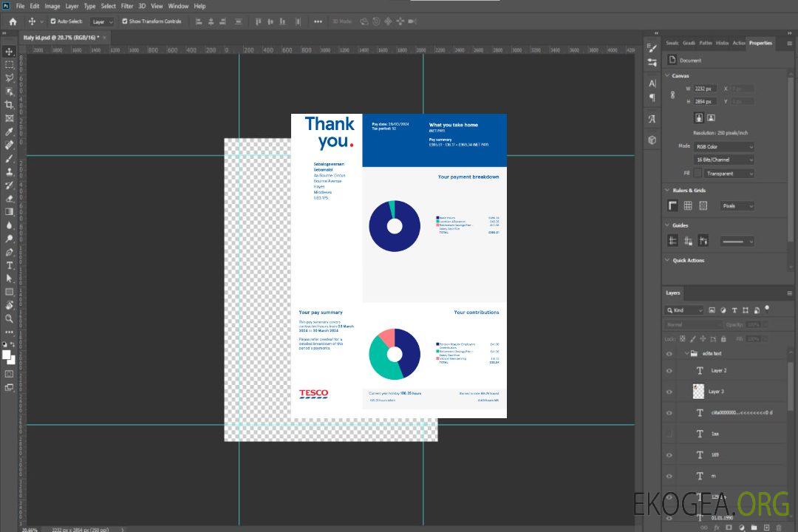Collapse the Quick Actions section
Screen dimensions: 798x532
pos(667,260)
